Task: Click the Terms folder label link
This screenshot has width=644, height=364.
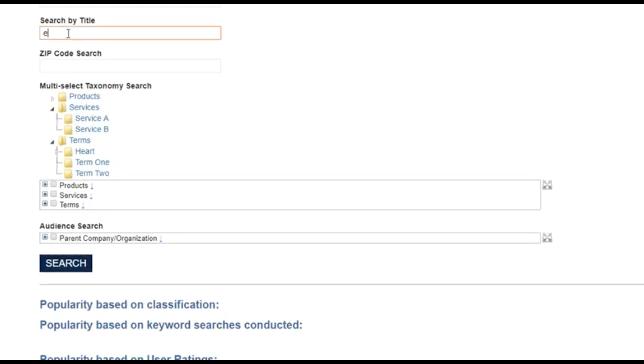Action: tap(80, 140)
